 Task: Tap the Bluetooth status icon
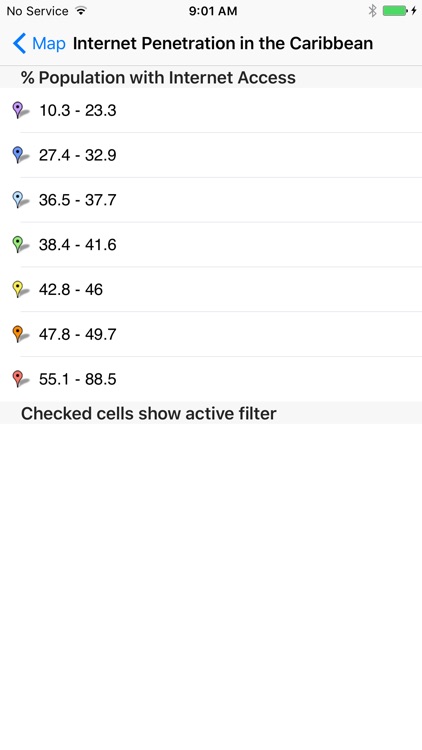click(x=372, y=11)
